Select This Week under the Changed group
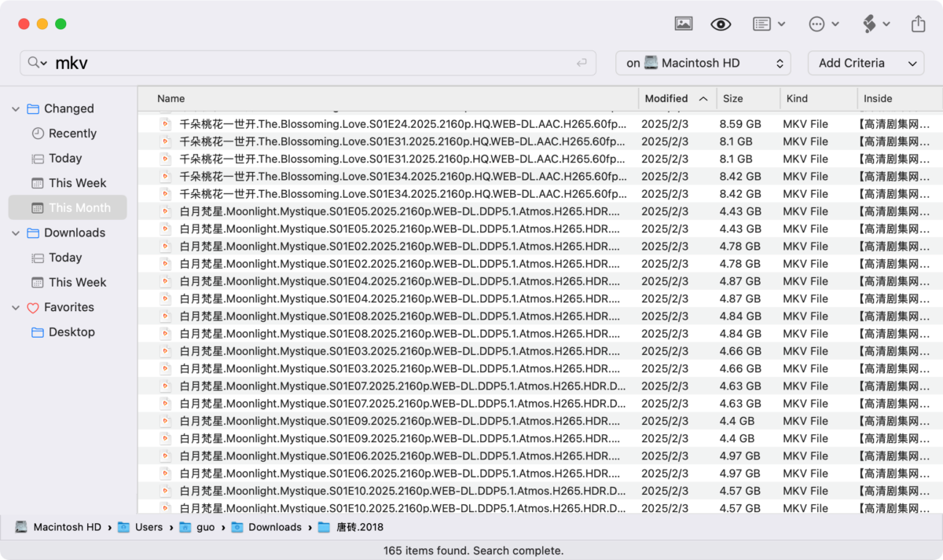This screenshot has width=943, height=560. point(77,183)
